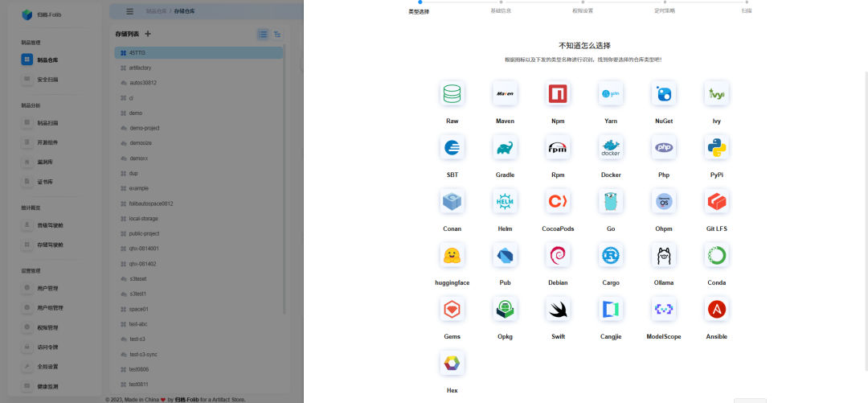Click the 制品仓库 breadcrumb link
The height and width of the screenshot is (403, 868).
point(156,11)
